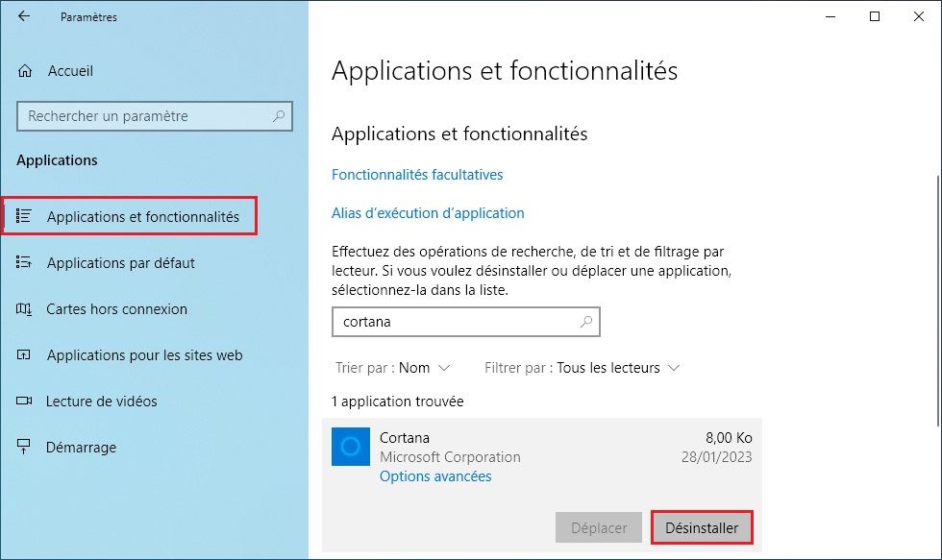Click the Lecture de vidéos screen icon
This screenshot has height=560, width=942.
click(x=23, y=401)
